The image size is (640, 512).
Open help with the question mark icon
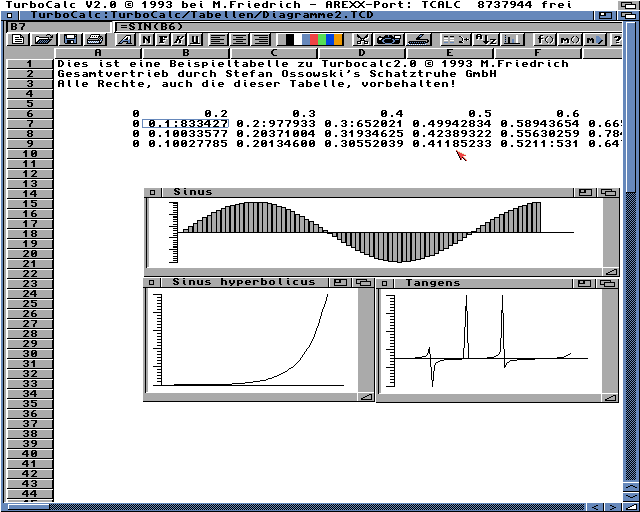pyautogui.click(x=616, y=40)
